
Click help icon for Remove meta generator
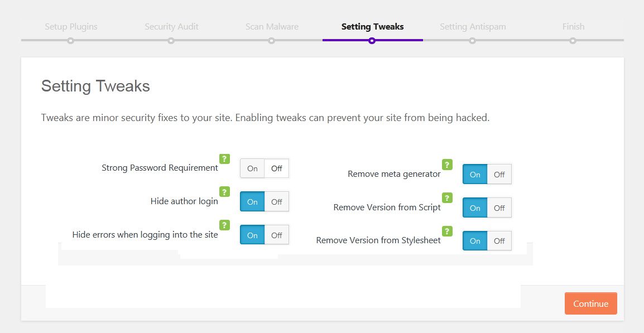[447, 165]
